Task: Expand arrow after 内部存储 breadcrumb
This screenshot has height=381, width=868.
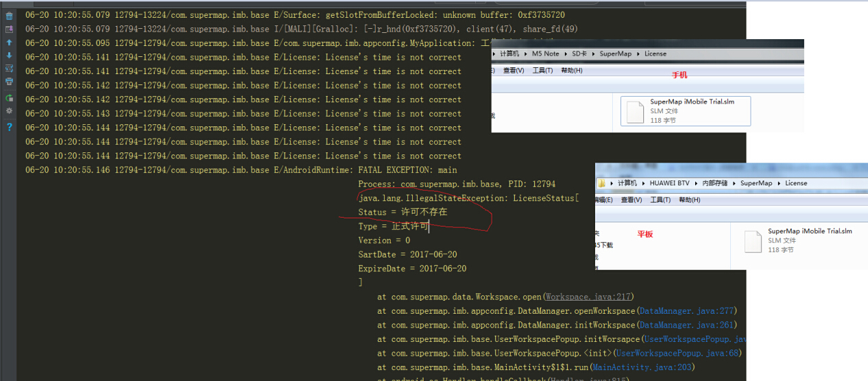Action: (734, 183)
